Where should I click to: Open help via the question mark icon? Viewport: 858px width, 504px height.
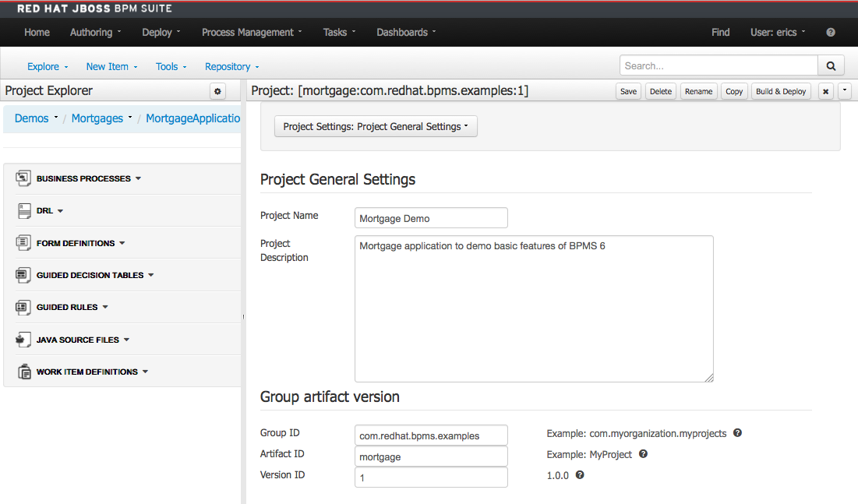[830, 32]
